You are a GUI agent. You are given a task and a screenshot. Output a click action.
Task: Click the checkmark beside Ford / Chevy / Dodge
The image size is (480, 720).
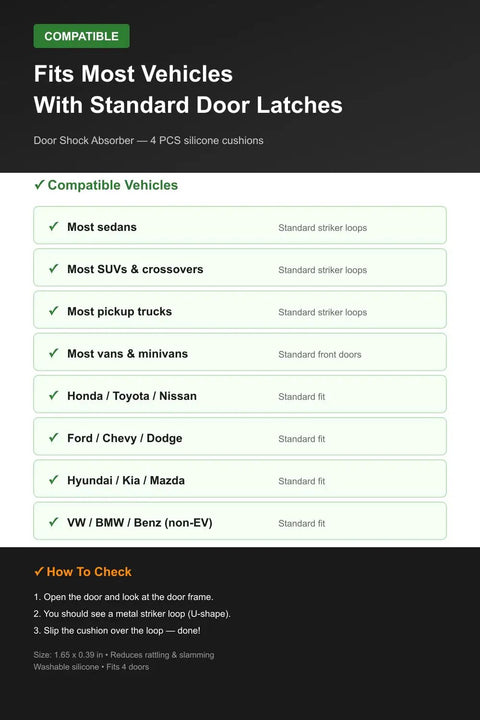54,437
